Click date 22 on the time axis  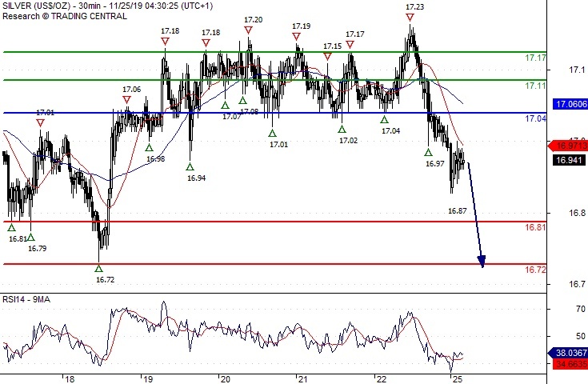pos(382,379)
